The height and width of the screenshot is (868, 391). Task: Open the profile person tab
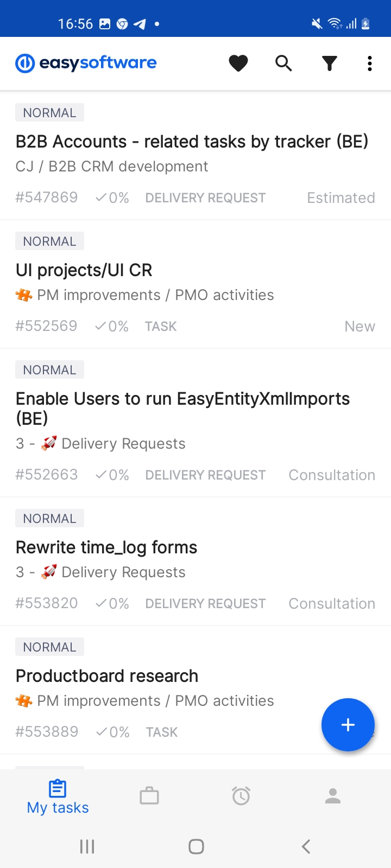pos(333,796)
